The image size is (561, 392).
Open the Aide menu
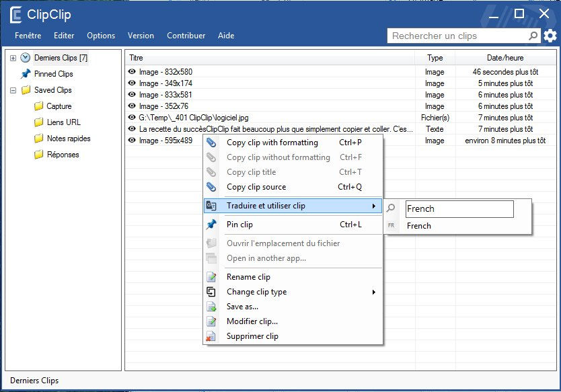coord(226,36)
